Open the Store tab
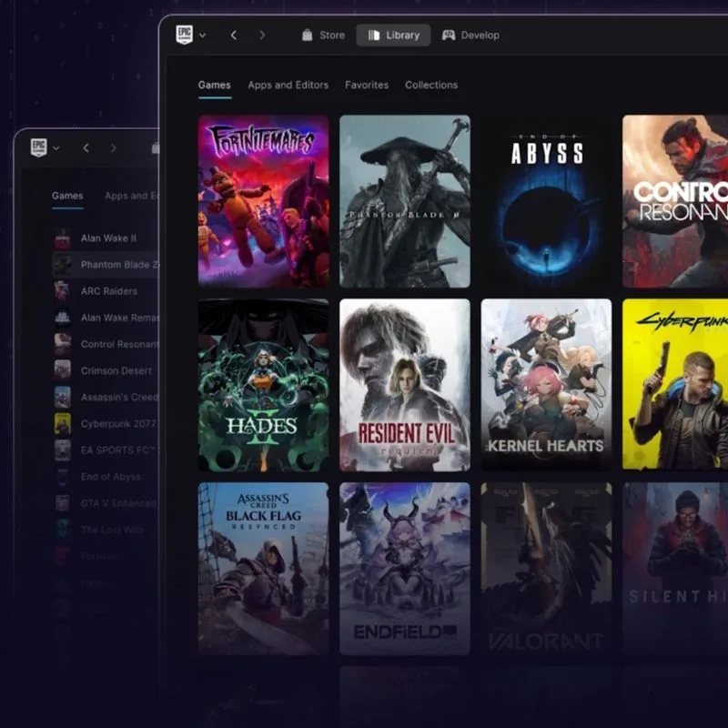Viewport: 728px width, 728px height. (323, 35)
